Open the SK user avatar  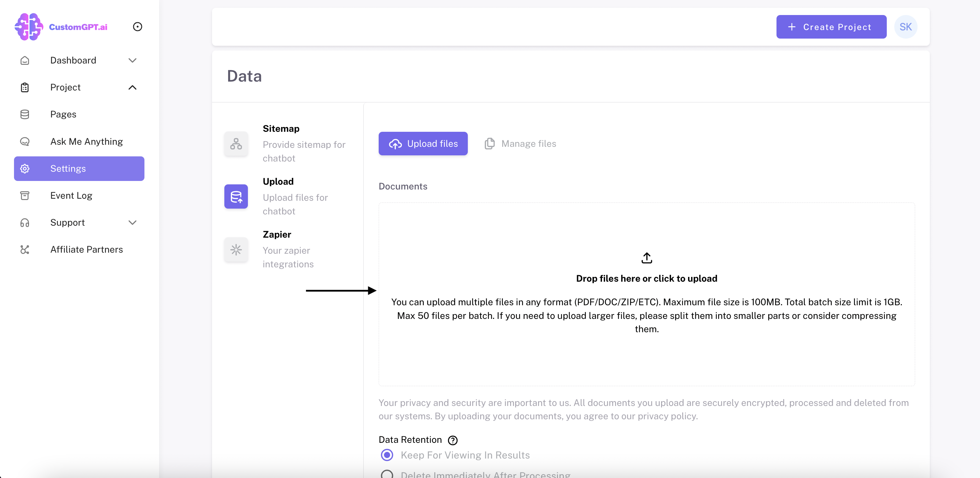tap(905, 27)
